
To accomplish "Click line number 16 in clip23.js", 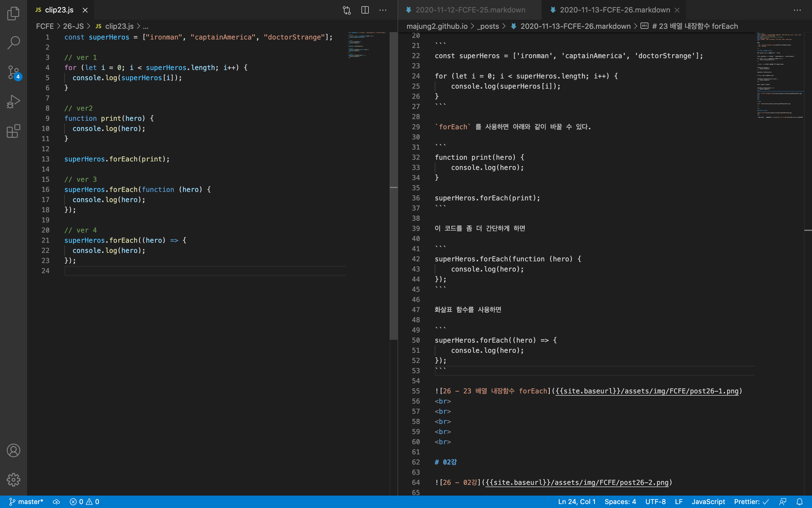I will 45,189.
